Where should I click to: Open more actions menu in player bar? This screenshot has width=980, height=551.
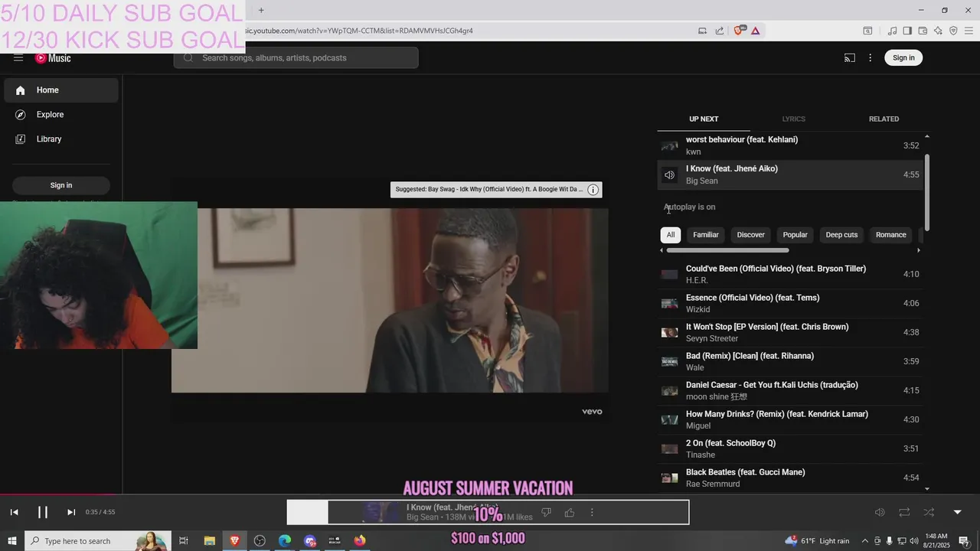592,513
